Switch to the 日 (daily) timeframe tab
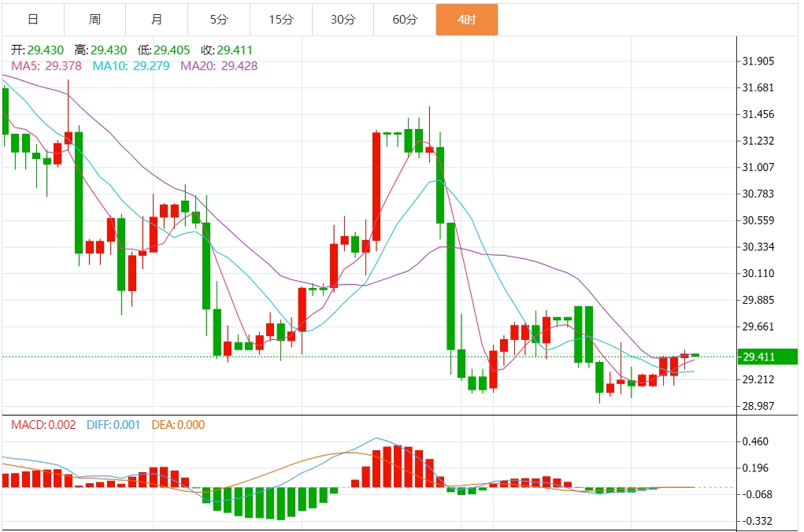Image resolution: width=804 pixels, height=532 pixels. click(33, 20)
